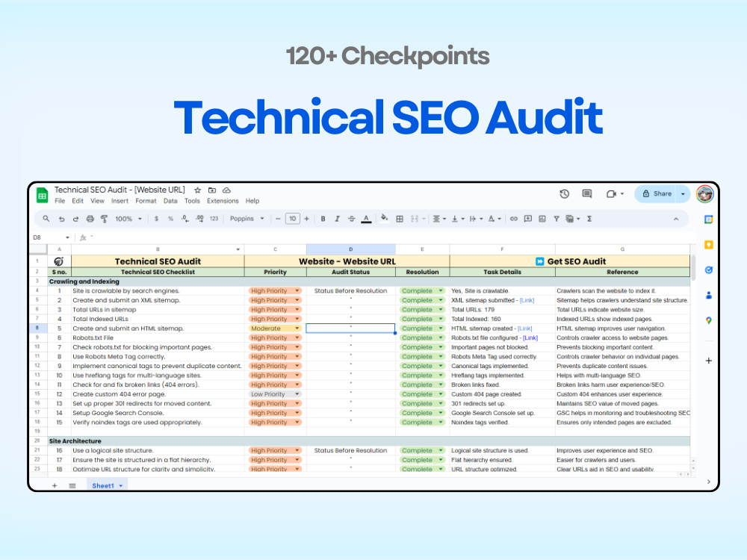Undo the last action

pyautogui.click(x=61, y=219)
